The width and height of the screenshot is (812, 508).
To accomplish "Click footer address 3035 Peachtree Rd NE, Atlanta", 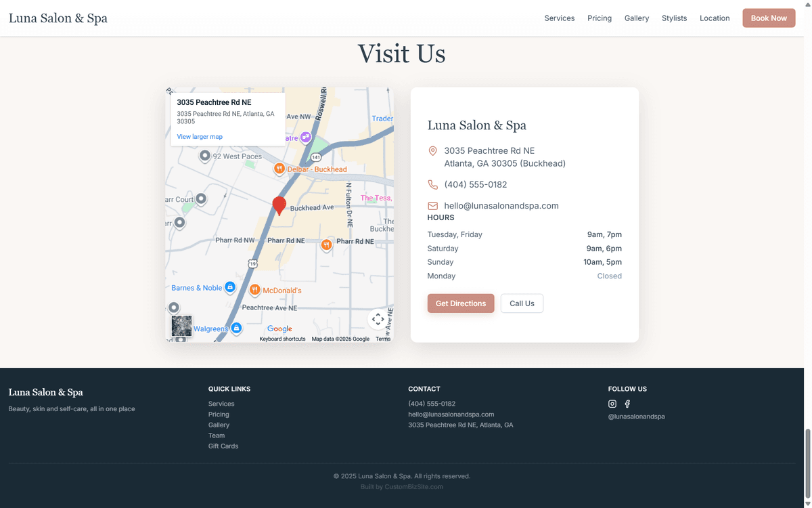I will tap(461, 425).
